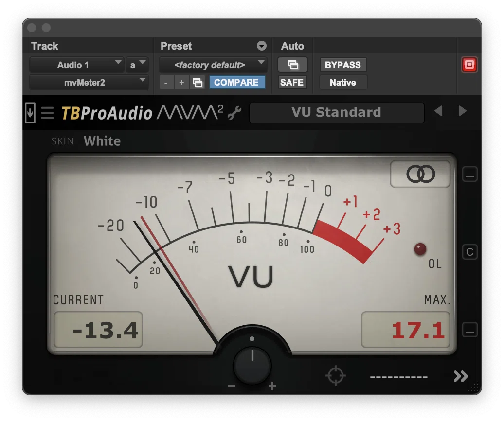Open settings with the wrench icon
Image resolution: width=504 pixels, height=421 pixels.
pyautogui.click(x=234, y=113)
